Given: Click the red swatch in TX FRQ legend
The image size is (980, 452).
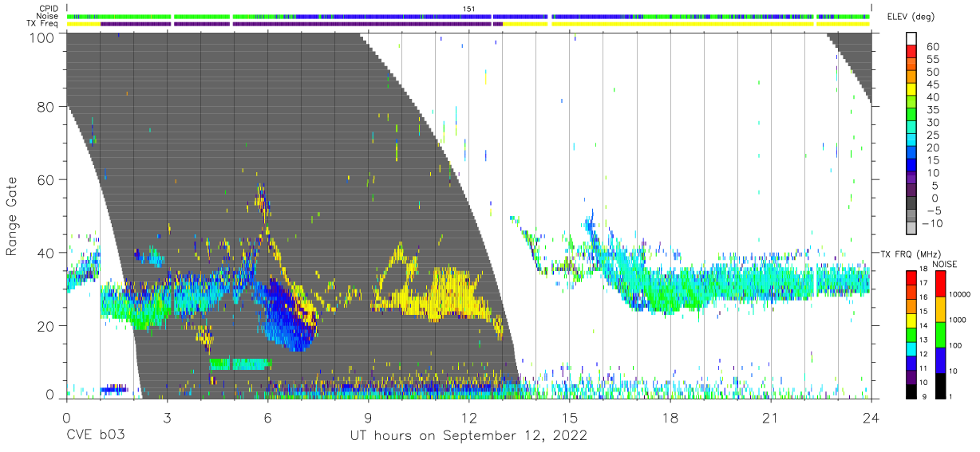Looking at the screenshot, I should pos(911,277).
